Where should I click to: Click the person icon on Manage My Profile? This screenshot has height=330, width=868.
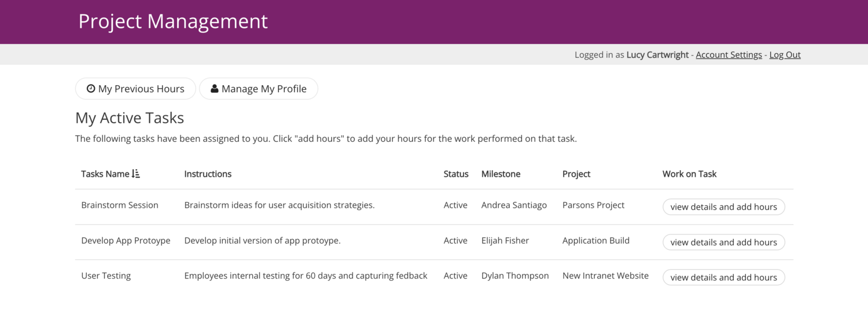point(215,89)
